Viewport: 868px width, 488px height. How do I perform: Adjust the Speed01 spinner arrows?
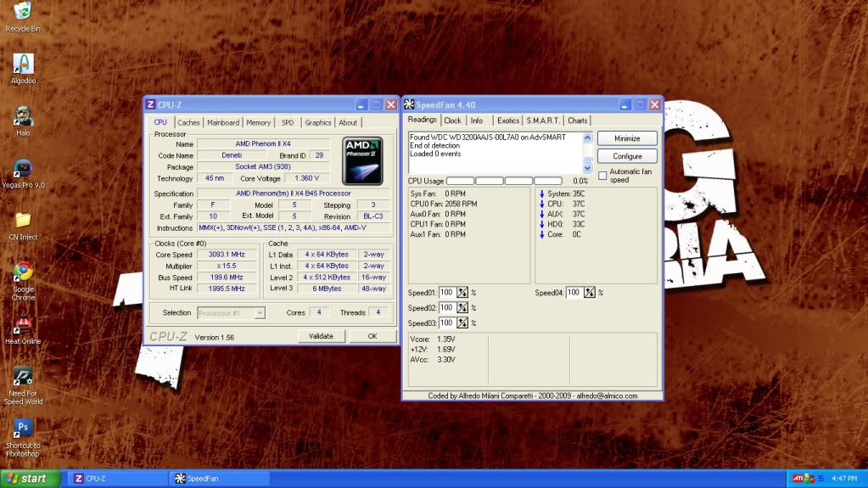point(462,293)
